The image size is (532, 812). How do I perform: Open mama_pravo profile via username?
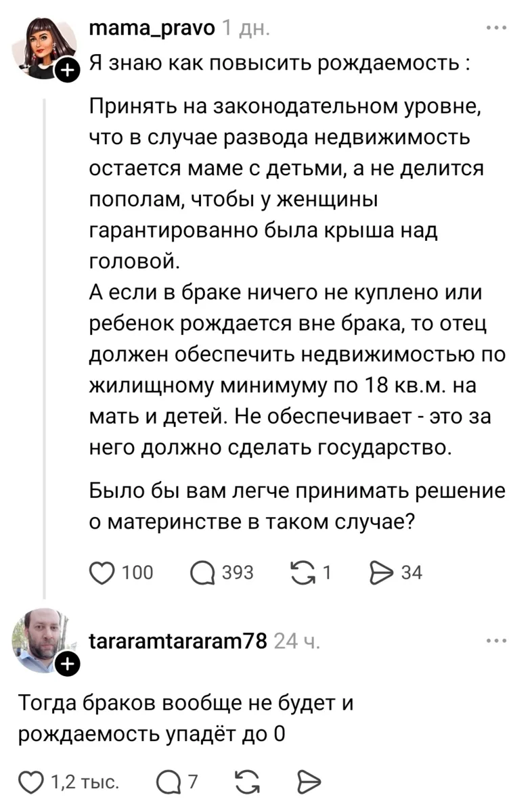(x=152, y=28)
